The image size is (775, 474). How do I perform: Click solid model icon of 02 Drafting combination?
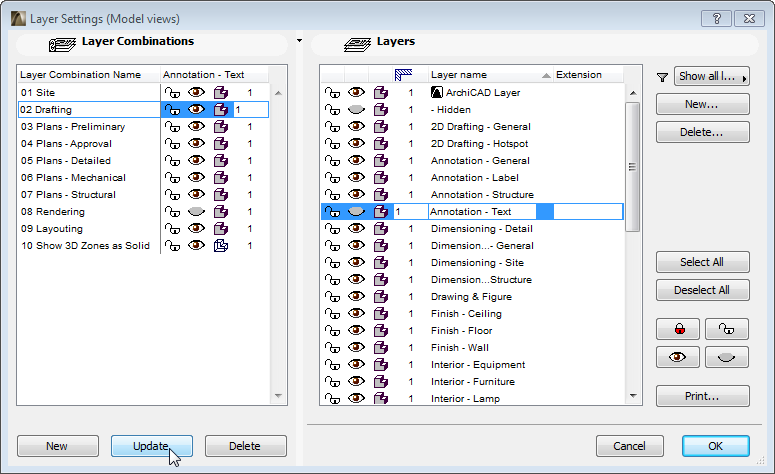click(x=221, y=110)
